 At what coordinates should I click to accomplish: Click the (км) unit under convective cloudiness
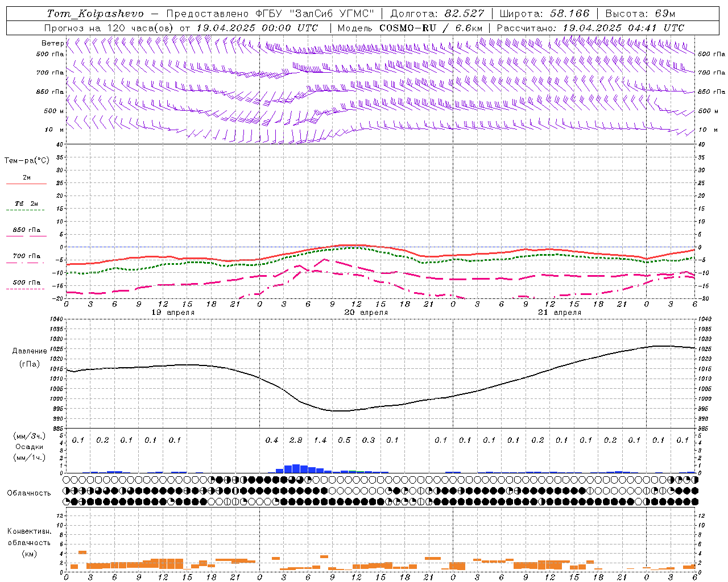[x=29, y=554]
